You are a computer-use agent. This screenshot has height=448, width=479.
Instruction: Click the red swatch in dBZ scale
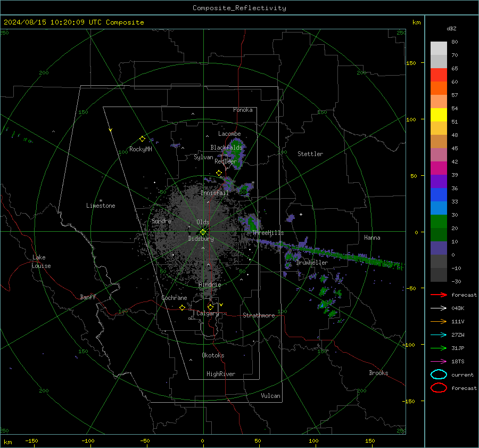pyautogui.click(x=439, y=75)
